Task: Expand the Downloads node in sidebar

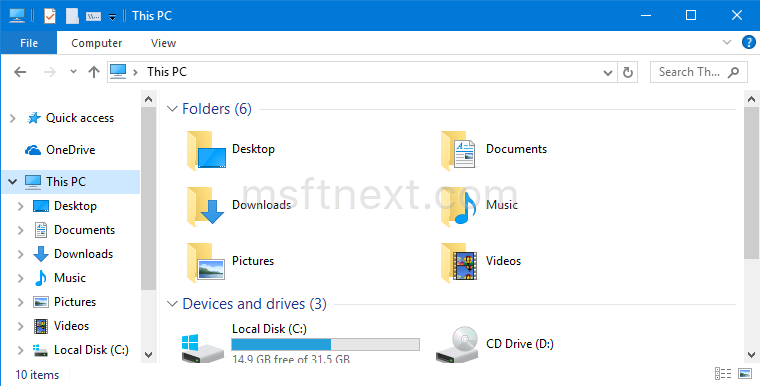Action: tap(20, 254)
